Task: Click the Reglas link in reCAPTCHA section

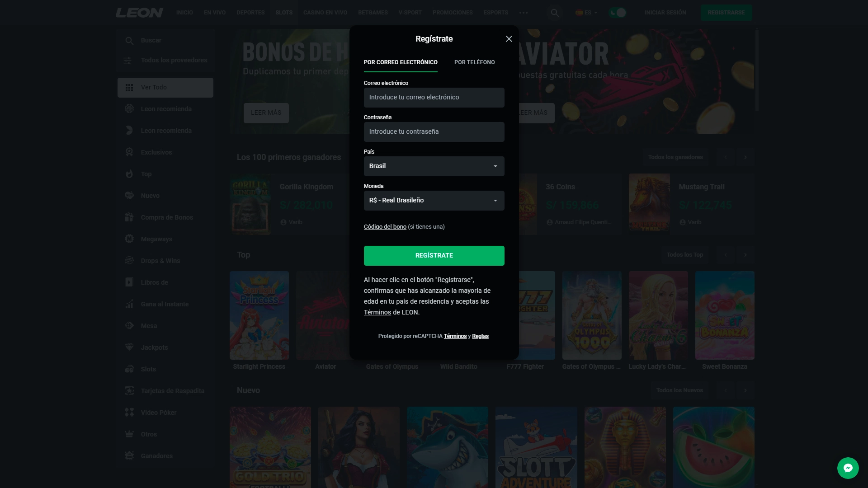Action: 481,335
